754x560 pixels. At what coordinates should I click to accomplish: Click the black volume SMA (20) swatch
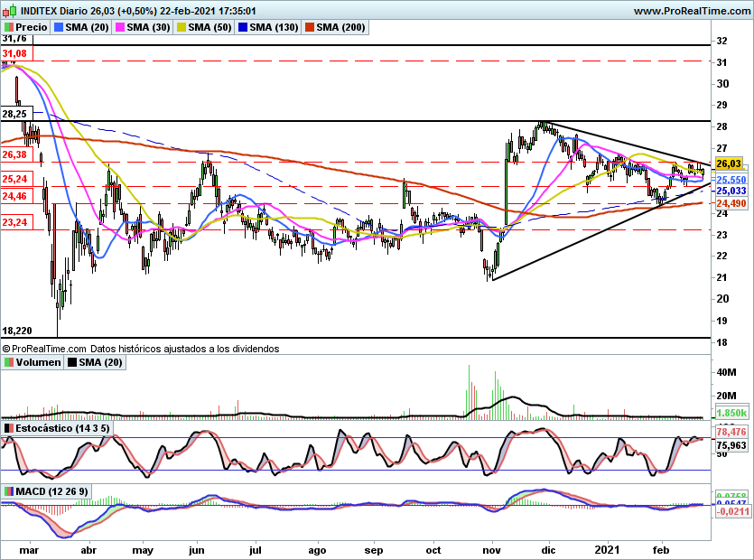[72, 362]
